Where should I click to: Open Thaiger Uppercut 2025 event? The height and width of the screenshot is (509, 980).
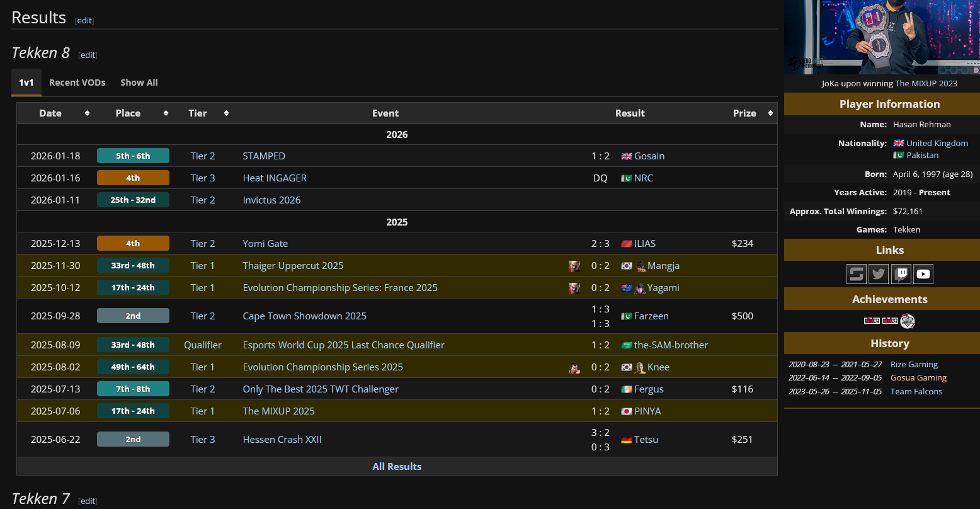point(293,266)
